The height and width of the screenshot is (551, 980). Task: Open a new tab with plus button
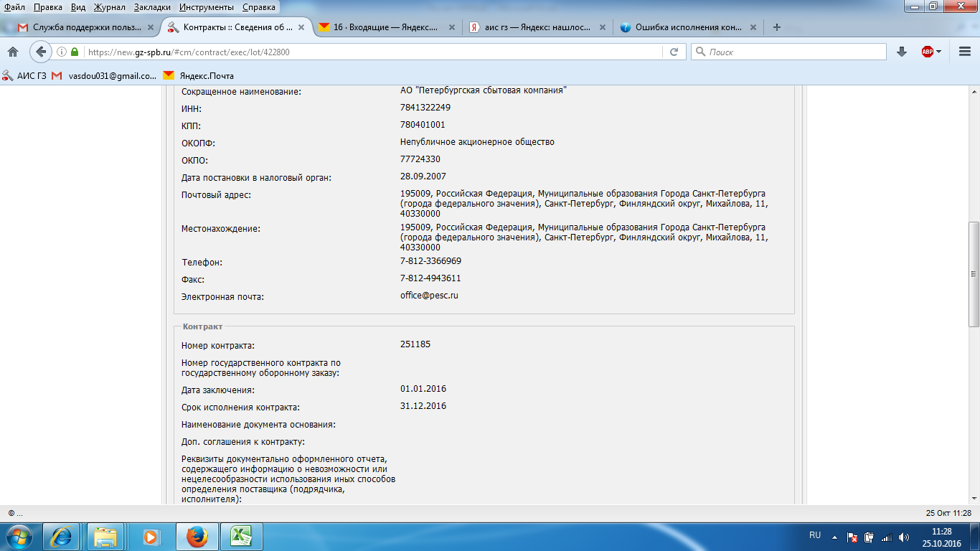coord(776,27)
